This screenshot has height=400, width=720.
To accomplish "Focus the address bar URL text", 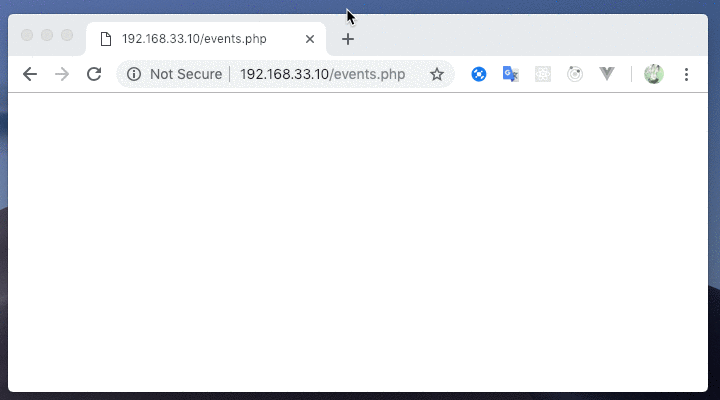I will click(x=322, y=74).
